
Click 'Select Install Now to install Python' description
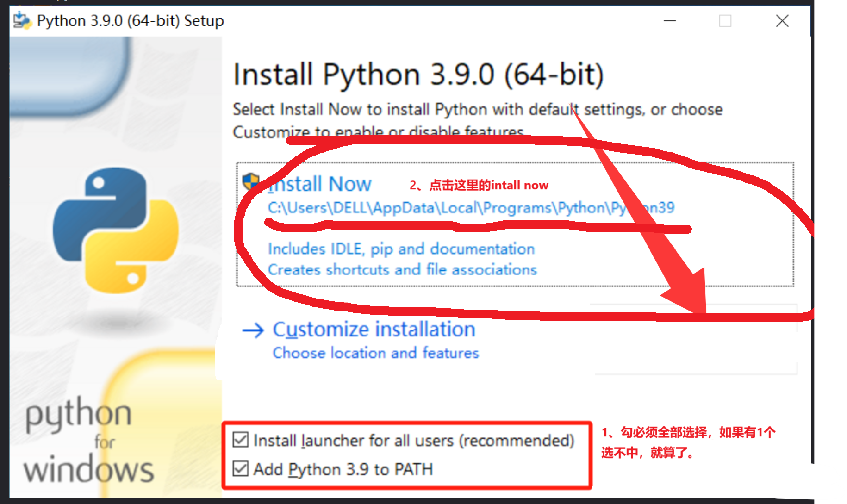point(478,120)
